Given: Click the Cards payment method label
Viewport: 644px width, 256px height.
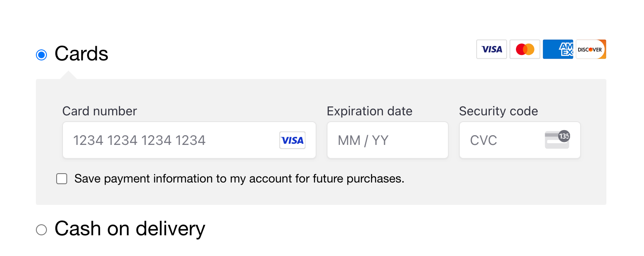Looking at the screenshot, I should 82,54.
